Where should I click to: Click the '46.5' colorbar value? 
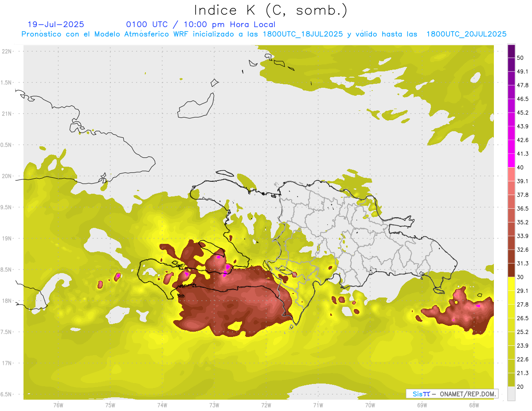pos(522,99)
